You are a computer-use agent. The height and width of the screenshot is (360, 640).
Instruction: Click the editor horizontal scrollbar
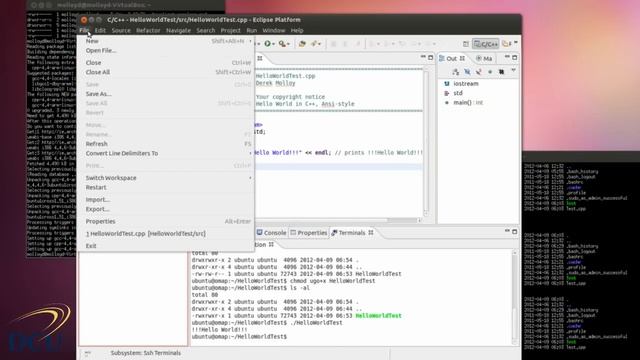click(338, 220)
